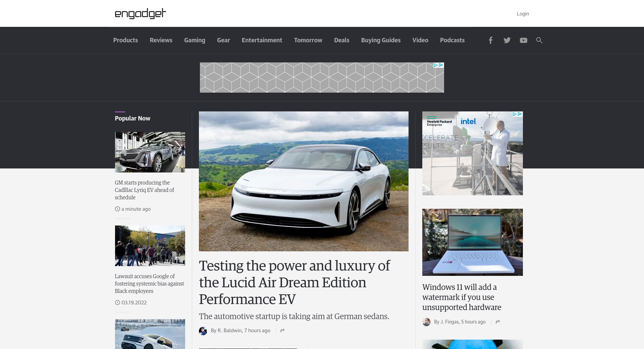Open the Windows 11 watermark headline
Image resolution: width=644 pixels, height=349 pixels.
click(462, 297)
